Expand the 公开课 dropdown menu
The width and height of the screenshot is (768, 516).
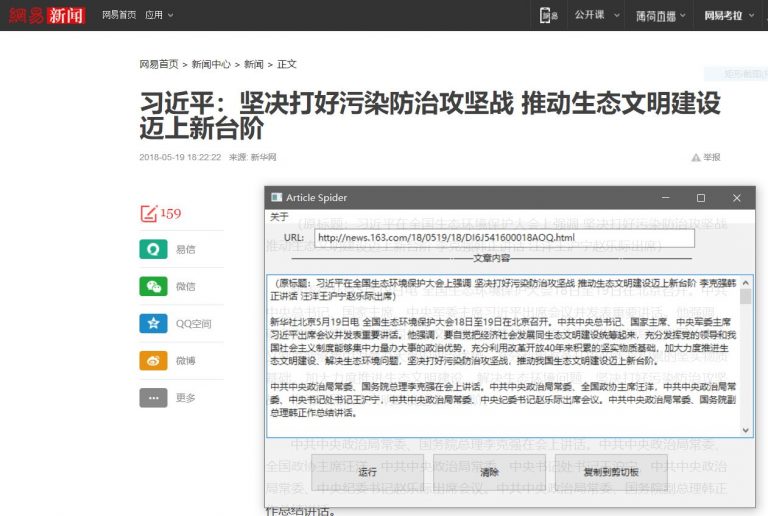click(594, 15)
